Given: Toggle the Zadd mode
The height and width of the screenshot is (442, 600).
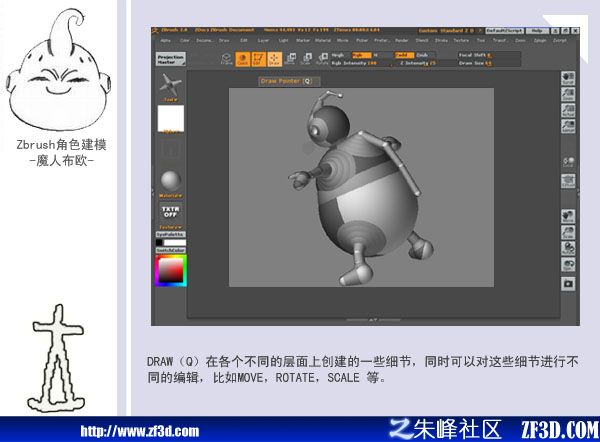Looking at the screenshot, I should [404, 55].
